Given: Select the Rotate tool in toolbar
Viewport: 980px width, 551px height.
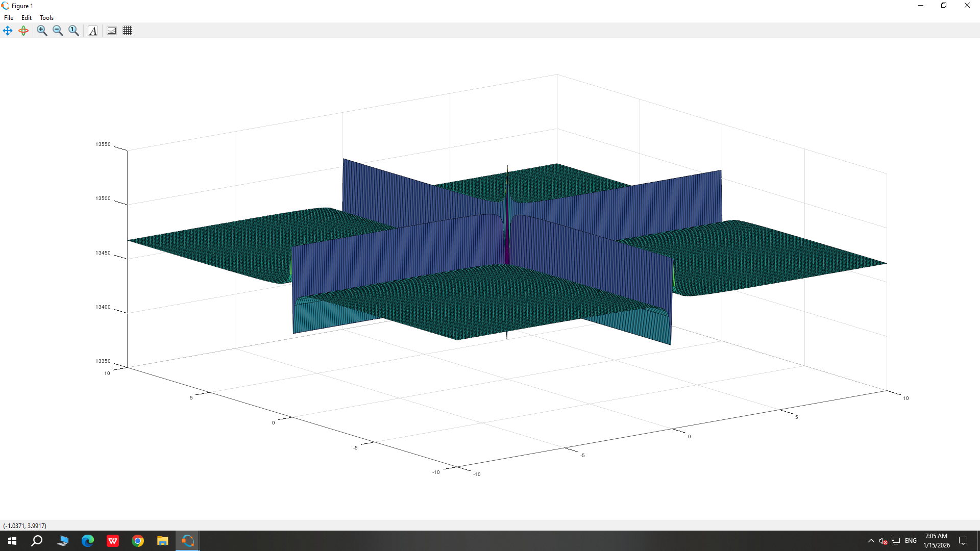Looking at the screenshot, I should (23, 31).
